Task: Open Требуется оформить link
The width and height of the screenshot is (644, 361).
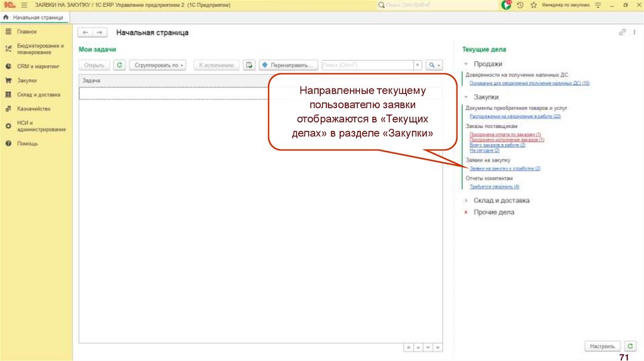Action: click(494, 186)
